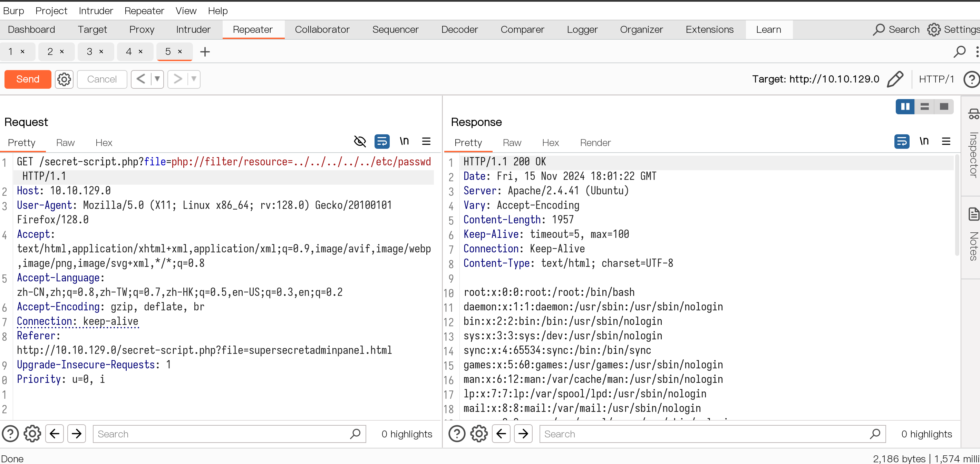This screenshot has height=464, width=980.
Task: Open Request search settings gear
Action: click(32, 434)
